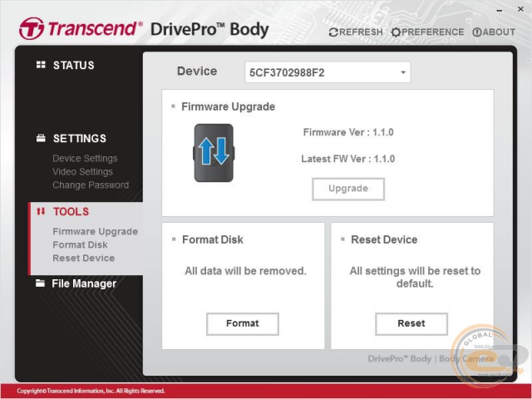Click the 'Device' label

click(x=197, y=71)
